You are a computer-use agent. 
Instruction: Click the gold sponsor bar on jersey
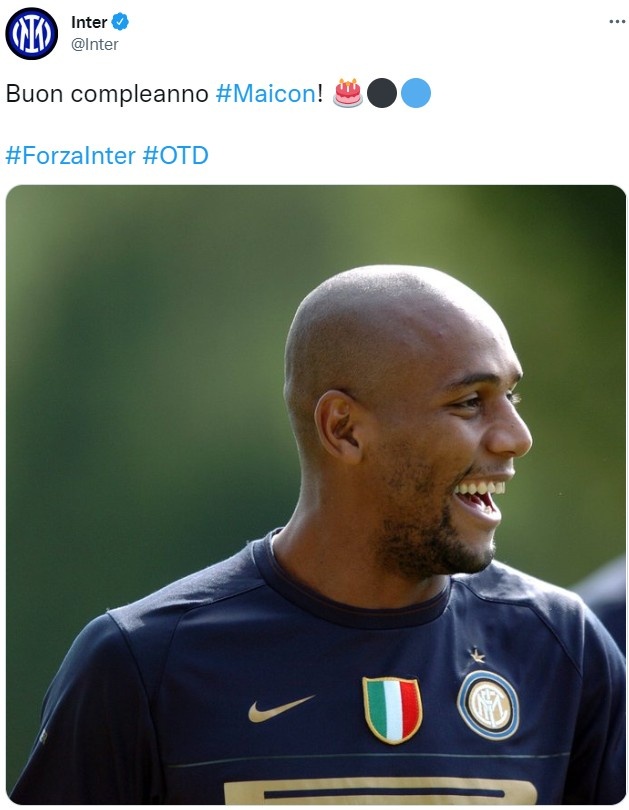[380, 790]
